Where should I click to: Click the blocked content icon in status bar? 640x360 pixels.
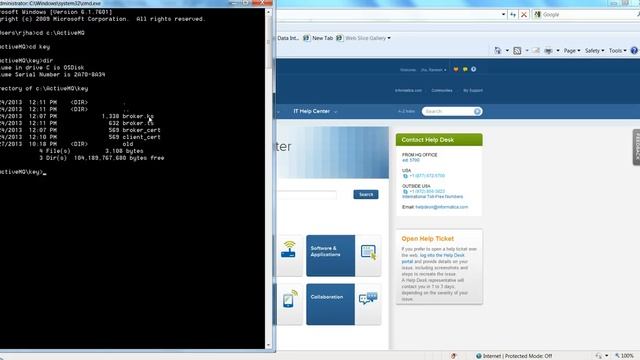tap(453, 356)
